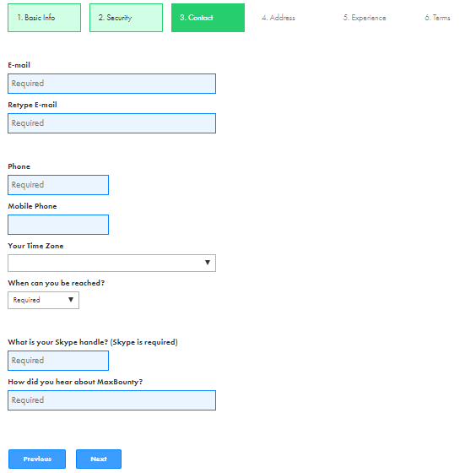The image size is (476, 473).
Task: Focus the Retype E-mail field
Action: click(111, 123)
